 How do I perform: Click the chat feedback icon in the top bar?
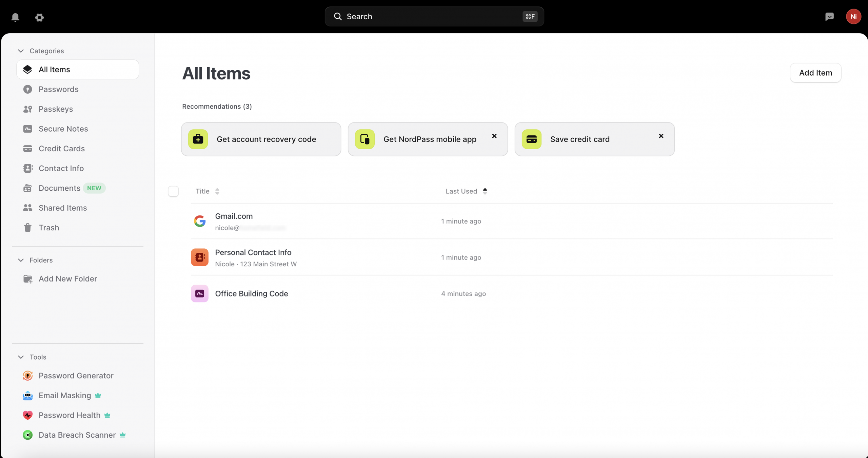[x=829, y=16]
